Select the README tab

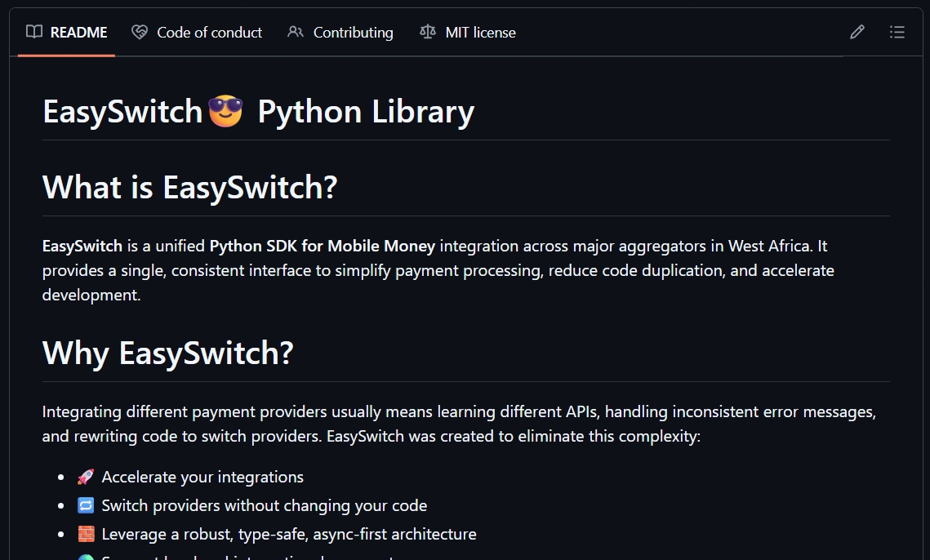pos(78,32)
